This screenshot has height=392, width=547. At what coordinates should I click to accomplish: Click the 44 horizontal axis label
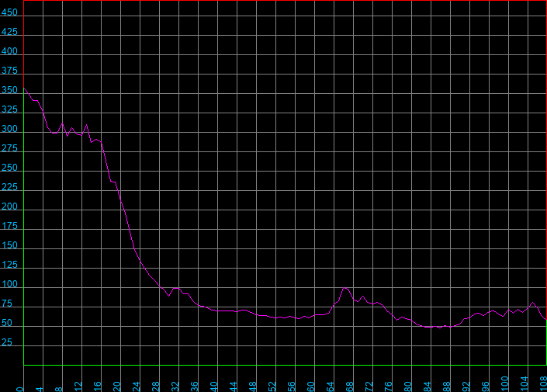(x=234, y=387)
